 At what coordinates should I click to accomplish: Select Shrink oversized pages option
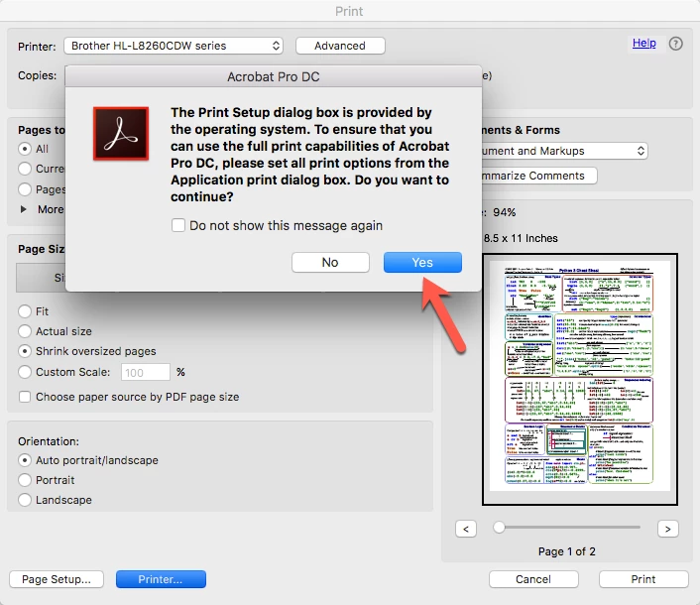(x=25, y=351)
